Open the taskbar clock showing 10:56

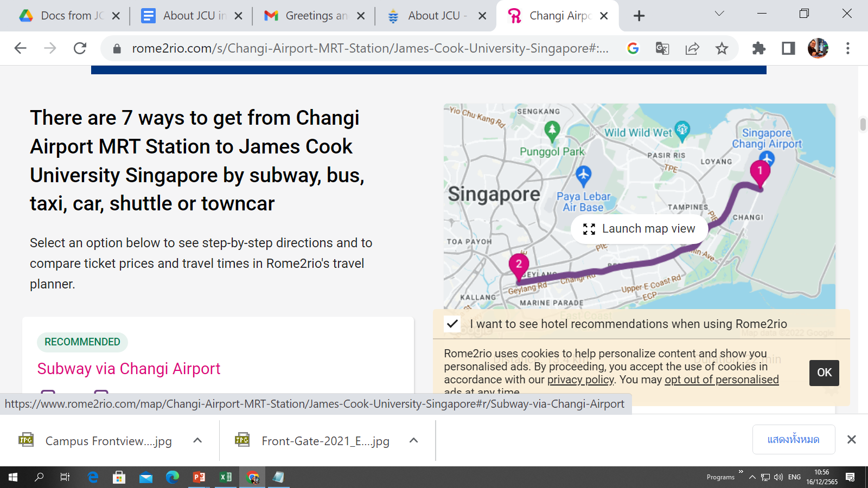[x=821, y=477]
